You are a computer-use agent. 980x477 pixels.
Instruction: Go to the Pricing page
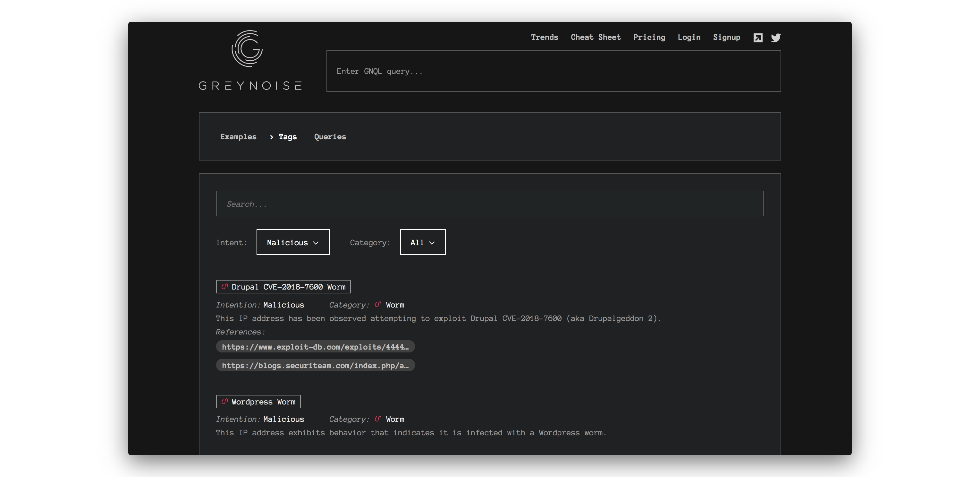coord(649,37)
